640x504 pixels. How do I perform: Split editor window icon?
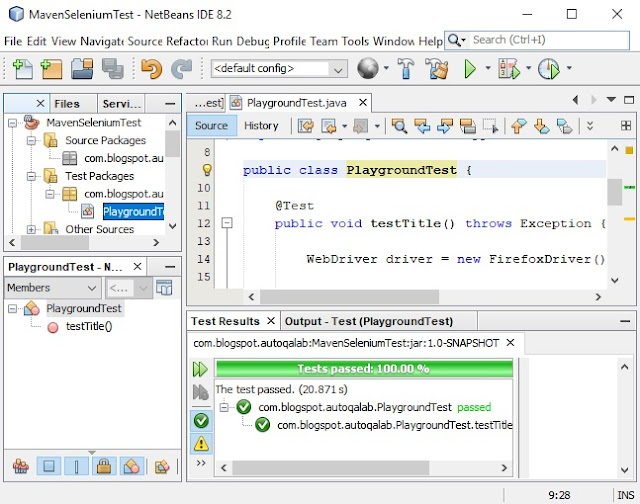(626, 126)
